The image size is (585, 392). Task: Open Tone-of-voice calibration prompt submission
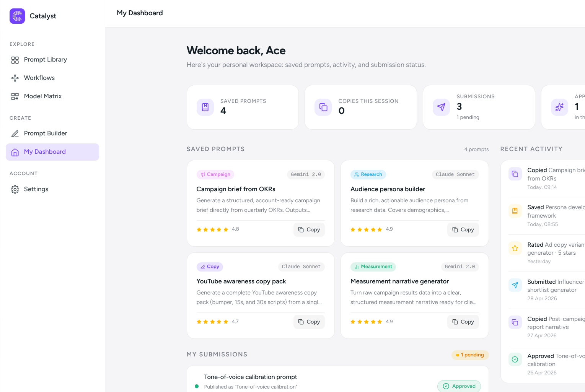(x=251, y=377)
